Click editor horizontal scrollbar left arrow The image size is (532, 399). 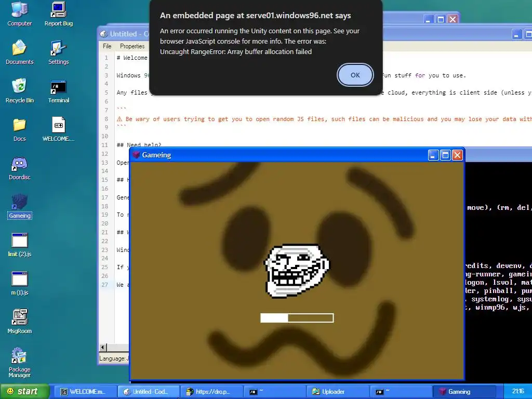(x=103, y=347)
